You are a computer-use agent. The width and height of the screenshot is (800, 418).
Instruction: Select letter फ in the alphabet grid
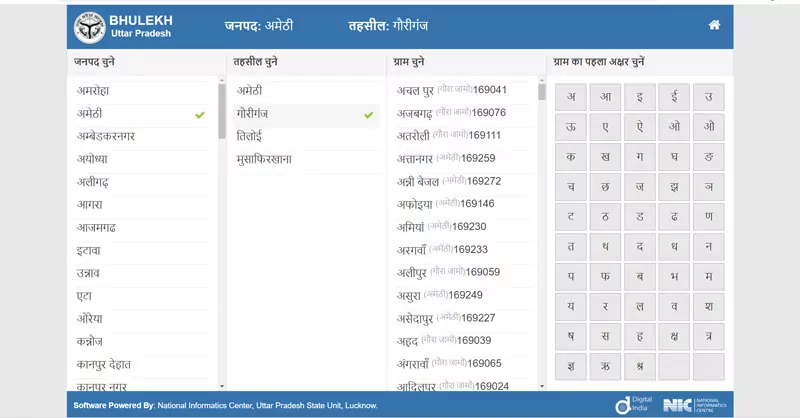605,277
